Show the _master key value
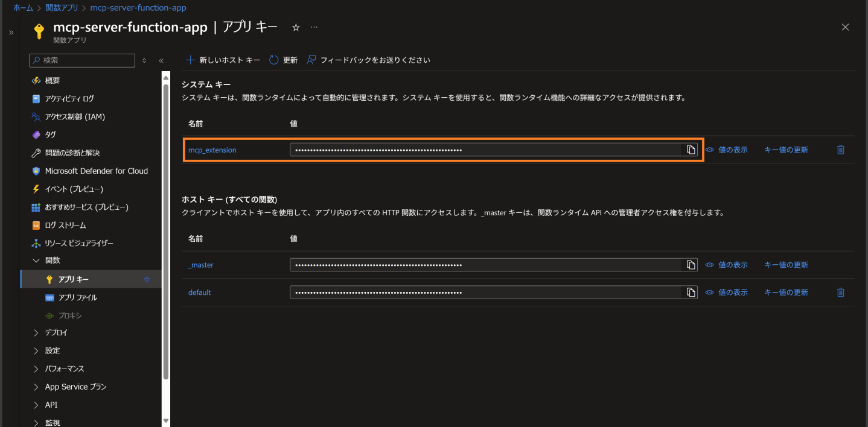 pos(727,265)
